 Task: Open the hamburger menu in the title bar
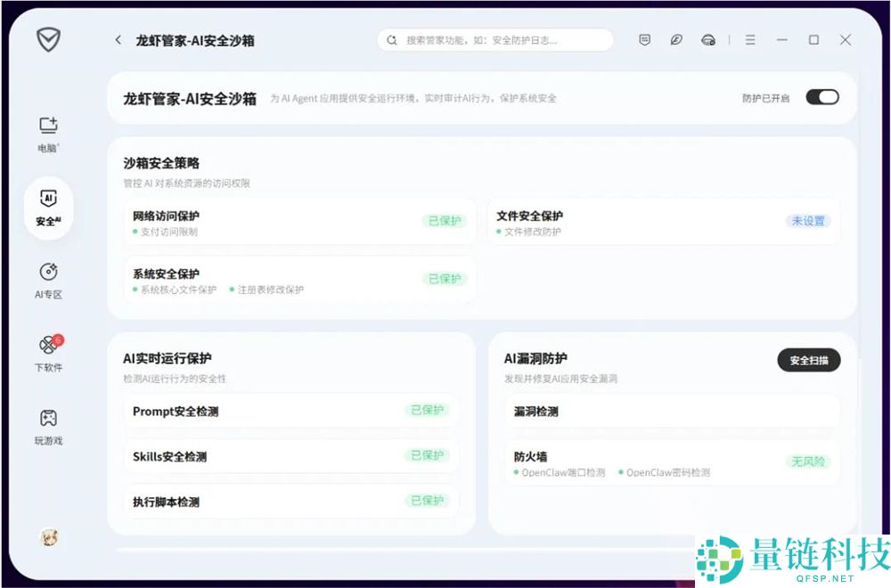[750, 40]
